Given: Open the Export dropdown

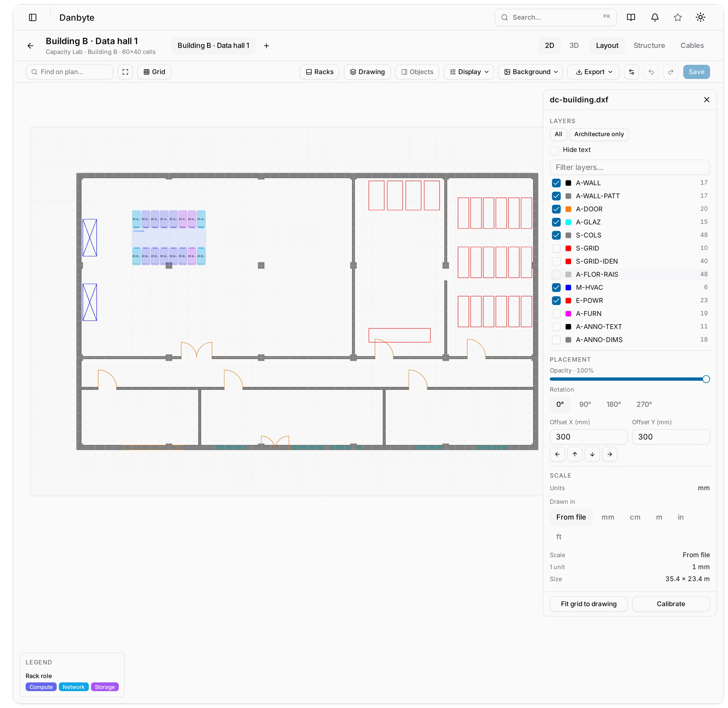Looking at the screenshot, I should 593,72.
